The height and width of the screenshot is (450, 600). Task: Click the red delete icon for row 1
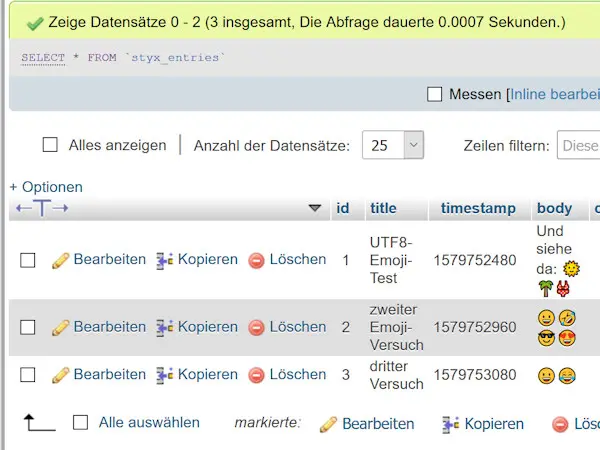[256, 260]
